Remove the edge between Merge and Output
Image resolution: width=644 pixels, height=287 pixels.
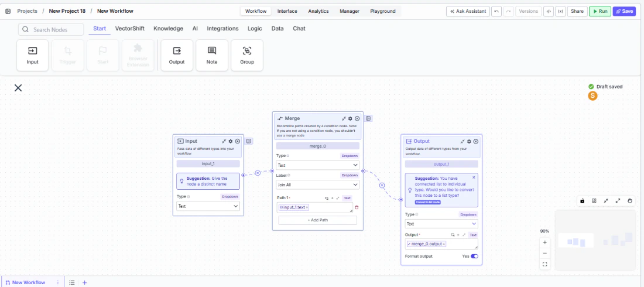pos(382,186)
